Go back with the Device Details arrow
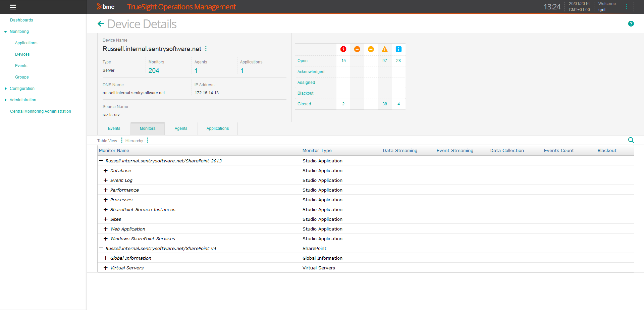This screenshot has width=644, height=310. click(x=101, y=24)
